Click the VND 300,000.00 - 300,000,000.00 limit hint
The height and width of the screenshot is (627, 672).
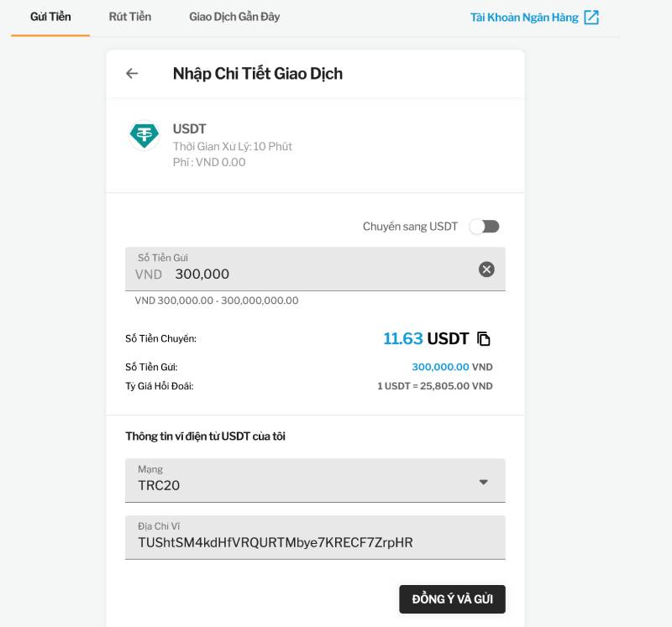point(217,300)
